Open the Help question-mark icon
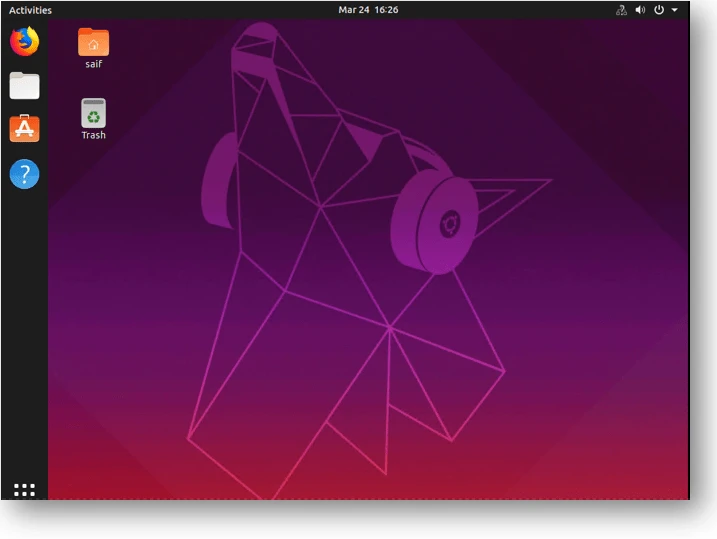This screenshot has height=539, width=717. pos(25,174)
